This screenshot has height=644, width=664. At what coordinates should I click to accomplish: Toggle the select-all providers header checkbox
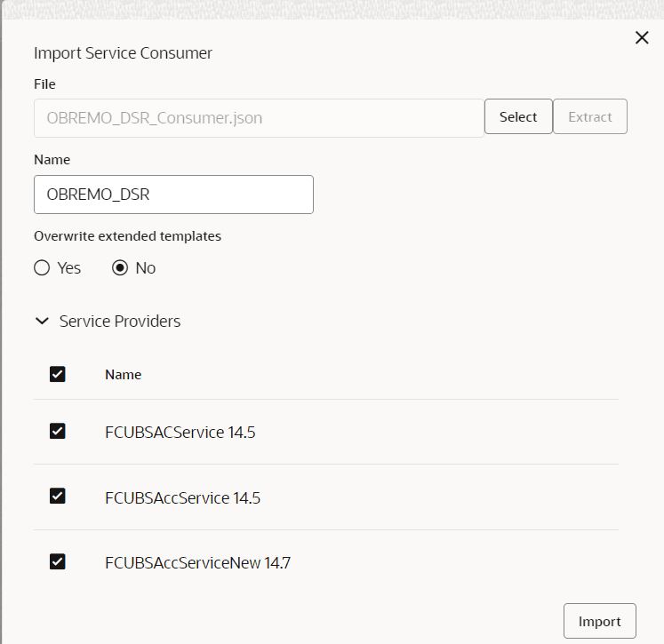click(x=58, y=374)
